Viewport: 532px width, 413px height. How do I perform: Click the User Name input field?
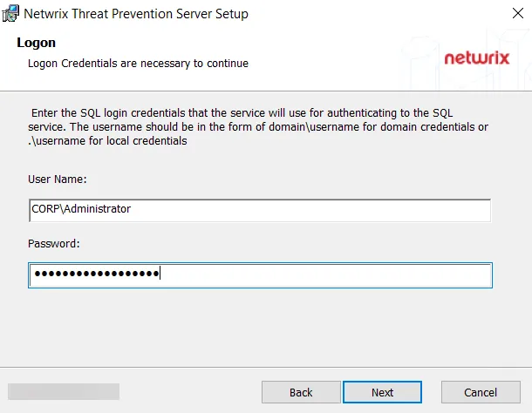coord(260,211)
